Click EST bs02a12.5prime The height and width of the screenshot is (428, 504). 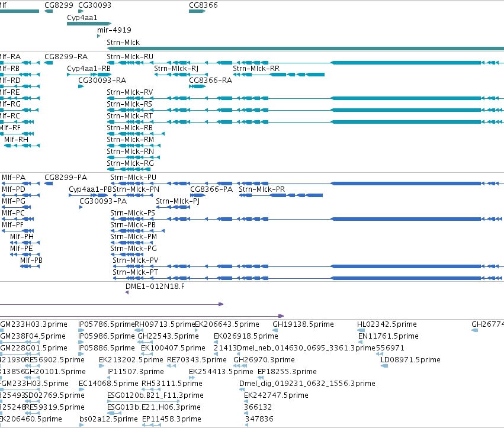108,419
